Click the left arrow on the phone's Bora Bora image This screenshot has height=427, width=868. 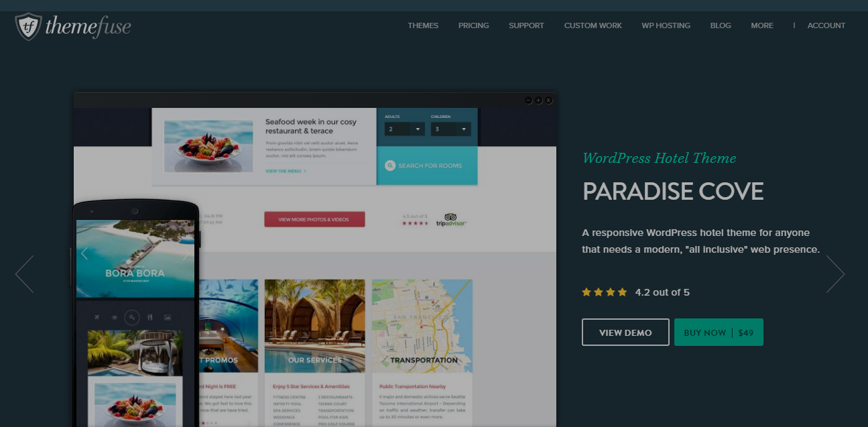(84, 253)
